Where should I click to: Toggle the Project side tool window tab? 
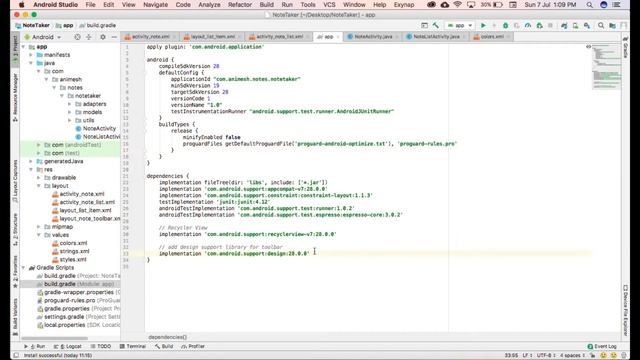15,49
